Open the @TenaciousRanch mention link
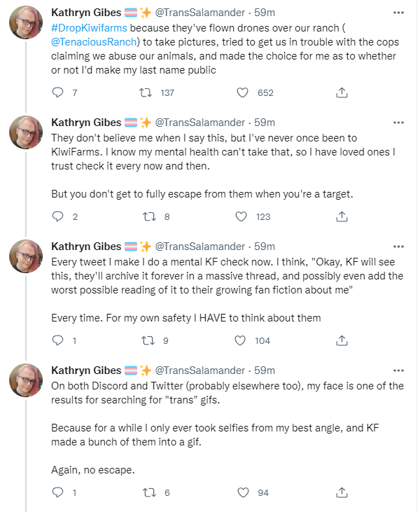Viewport: 420px width, 512px height. pos(94,42)
